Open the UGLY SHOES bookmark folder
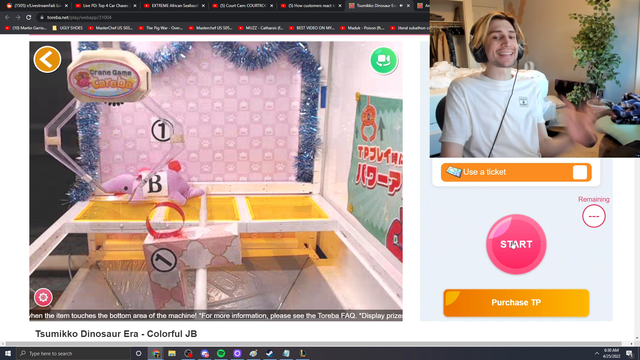Image resolution: width=640 pixels, height=360 pixels. coord(68,28)
